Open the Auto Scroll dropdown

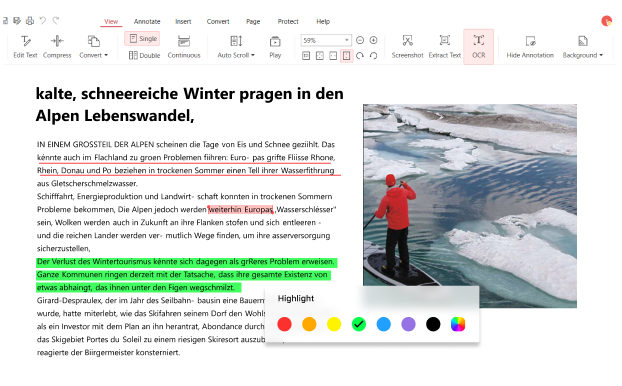pyautogui.click(x=236, y=47)
